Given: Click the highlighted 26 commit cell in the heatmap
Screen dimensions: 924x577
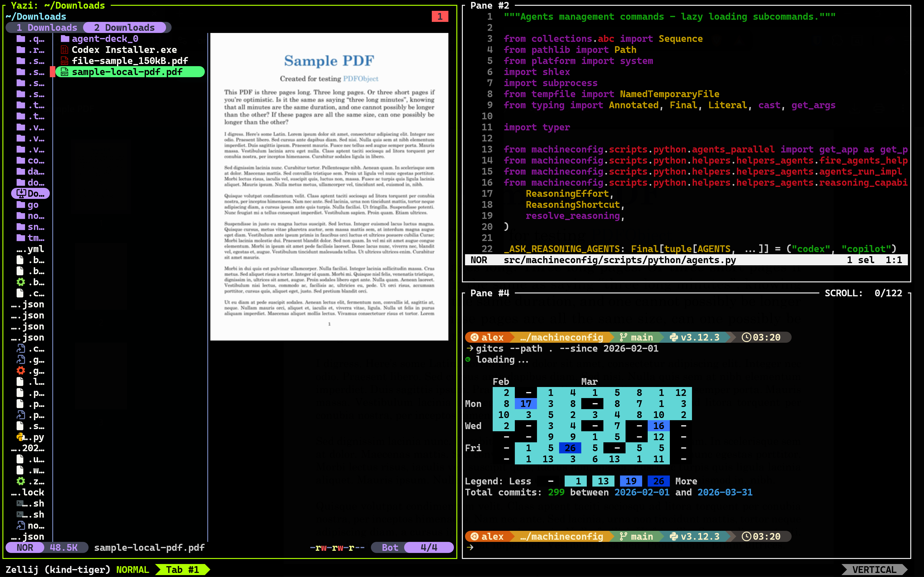Looking at the screenshot, I should click(x=570, y=448).
